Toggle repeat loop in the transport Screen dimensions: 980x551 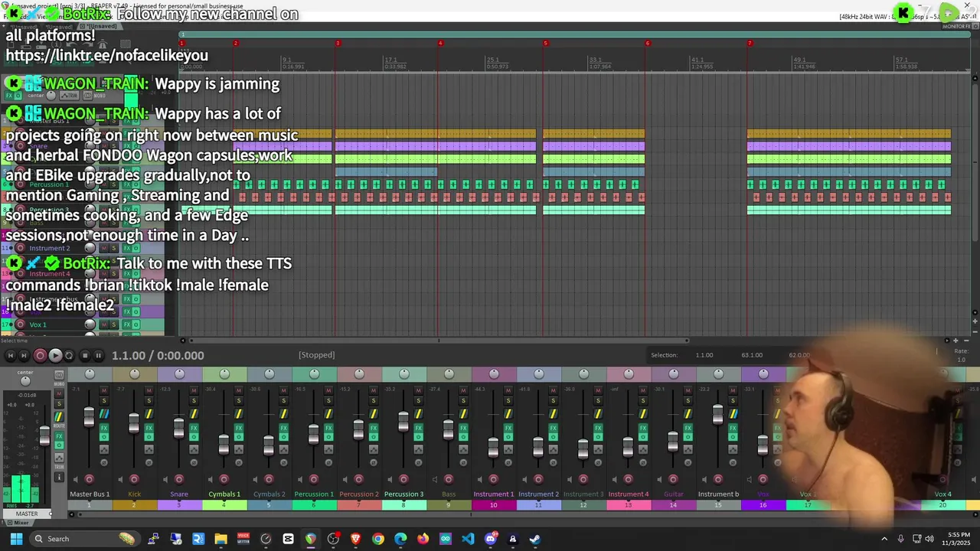(x=69, y=355)
